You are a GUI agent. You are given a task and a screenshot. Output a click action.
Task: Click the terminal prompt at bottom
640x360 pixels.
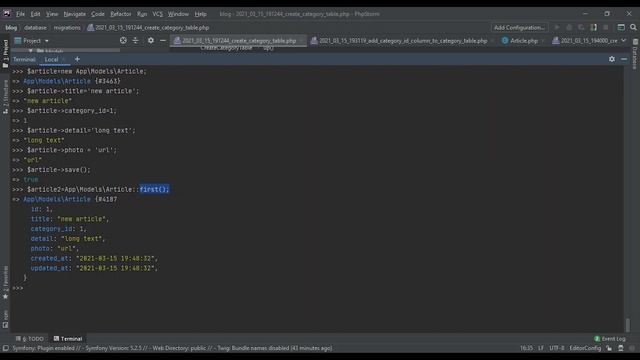(x=18, y=288)
